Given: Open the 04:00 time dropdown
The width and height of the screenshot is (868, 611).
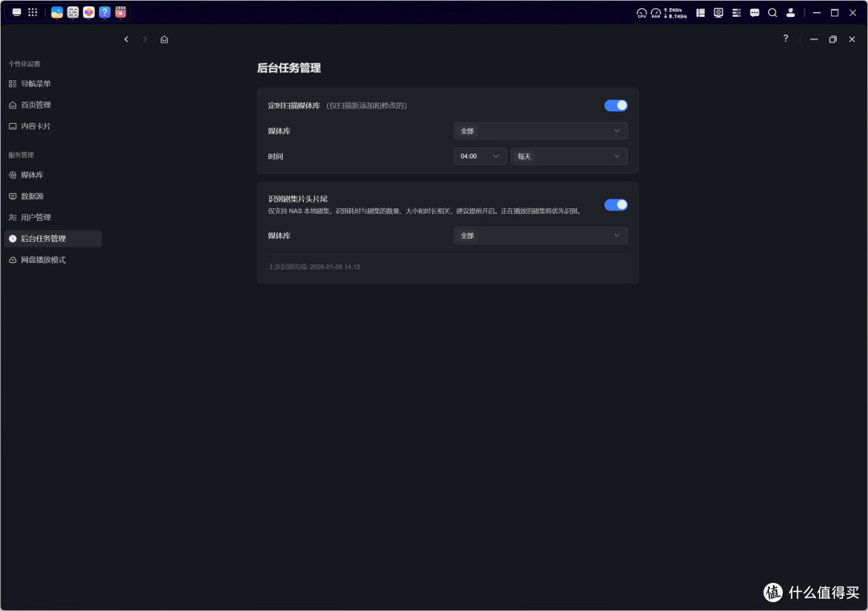Looking at the screenshot, I should tap(480, 156).
